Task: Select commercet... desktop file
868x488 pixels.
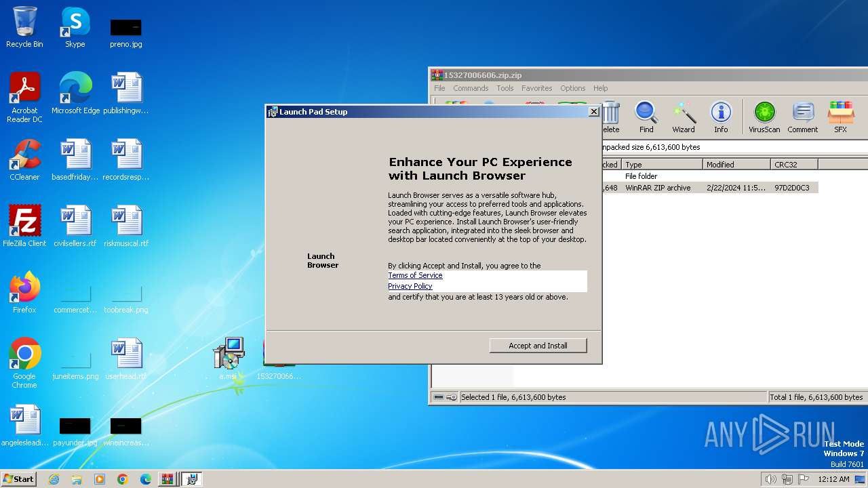Action: [75, 298]
